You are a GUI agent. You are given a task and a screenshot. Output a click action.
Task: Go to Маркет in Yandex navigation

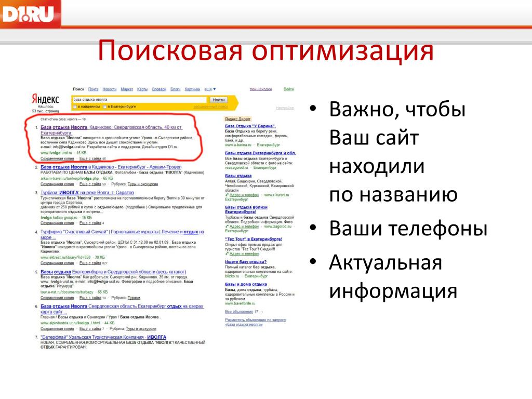coord(127,89)
